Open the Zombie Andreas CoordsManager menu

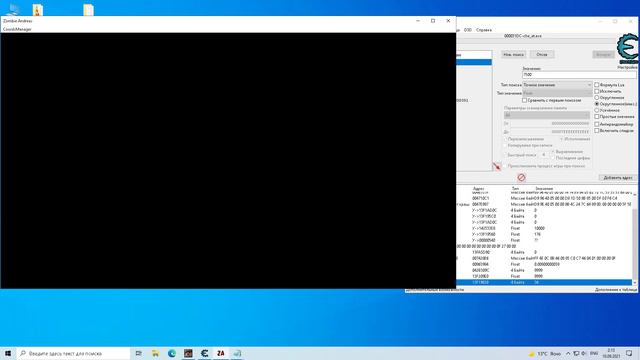(17, 29)
